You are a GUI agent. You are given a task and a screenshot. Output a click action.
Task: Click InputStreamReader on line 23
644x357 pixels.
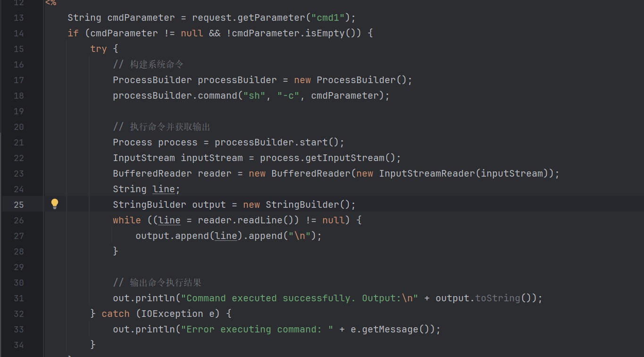pos(427,174)
